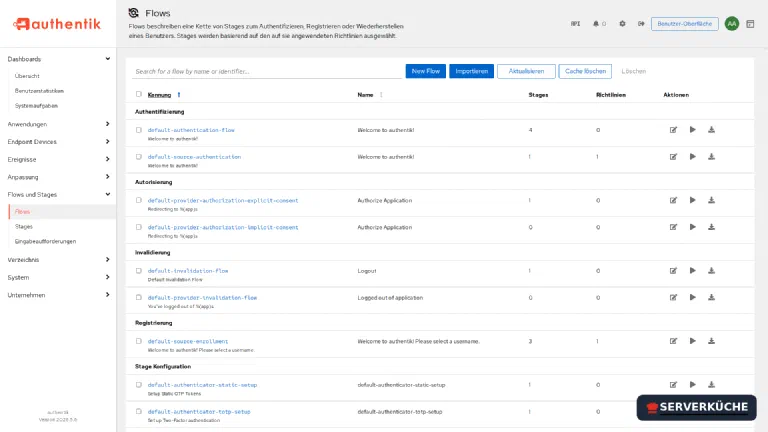Click the logout icon in header
The height and width of the screenshot is (432, 768).
click(x=641, y=24)
